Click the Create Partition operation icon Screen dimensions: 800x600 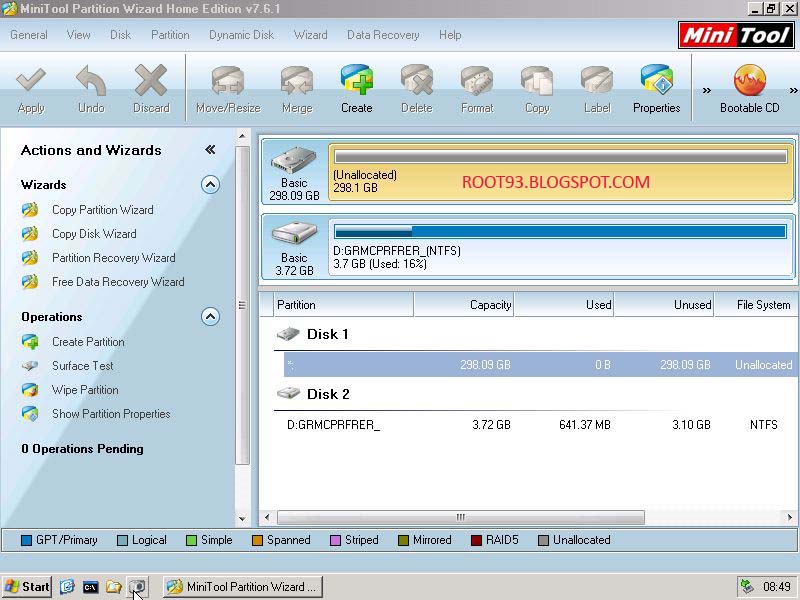pos(30,342)
